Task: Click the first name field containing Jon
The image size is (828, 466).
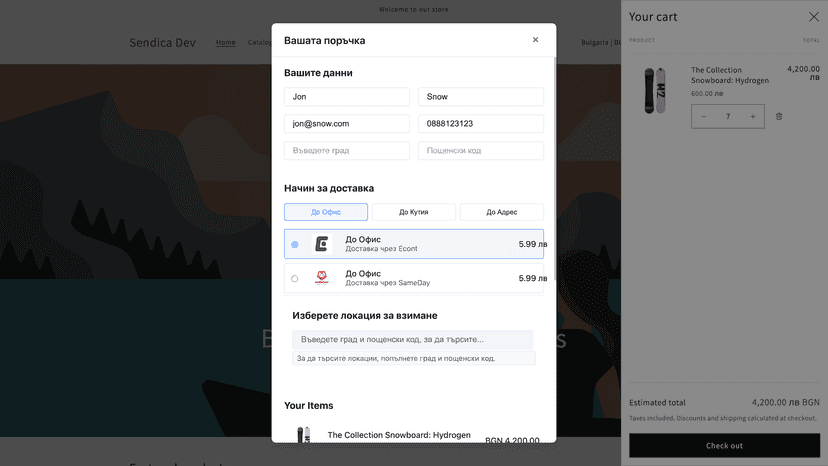Action: point(347,97)
